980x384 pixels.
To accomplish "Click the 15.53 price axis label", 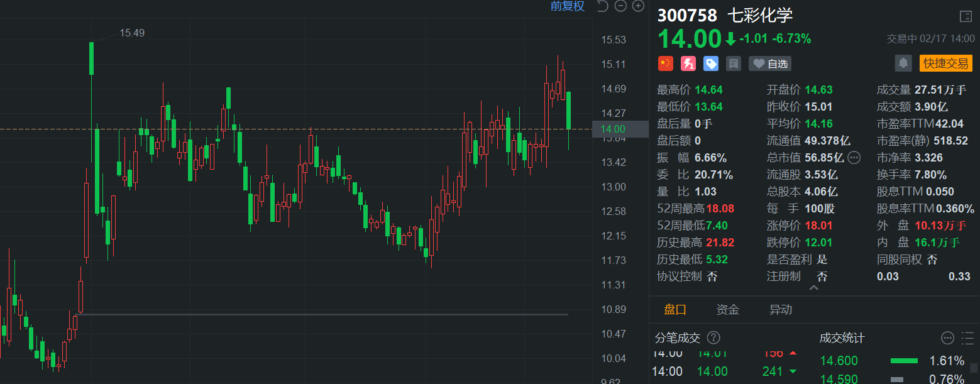I will [x=614, y=40].
